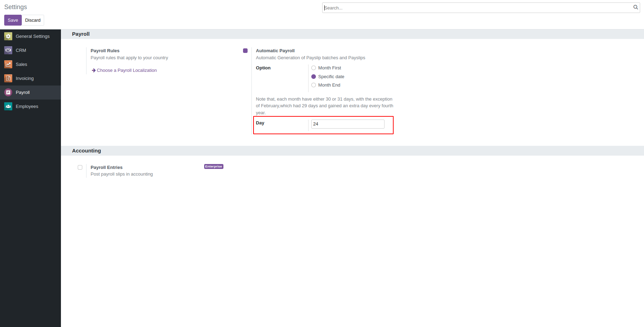Click the Payroll app icon

8,93
